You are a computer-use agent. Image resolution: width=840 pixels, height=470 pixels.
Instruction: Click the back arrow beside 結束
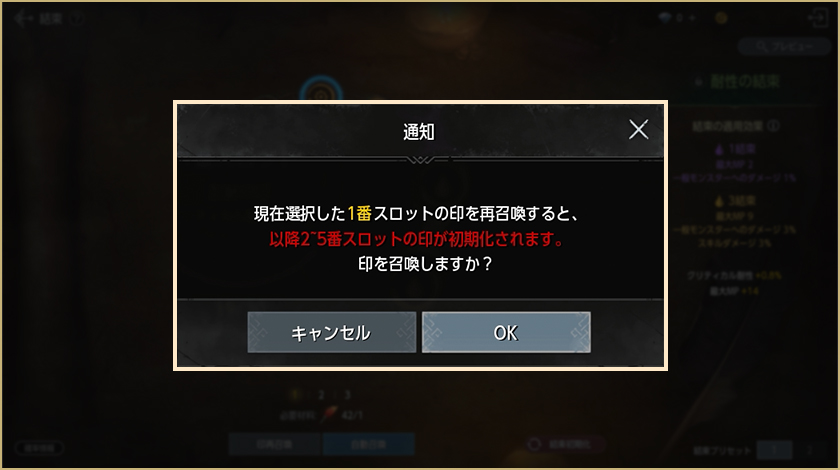point(23,19)
